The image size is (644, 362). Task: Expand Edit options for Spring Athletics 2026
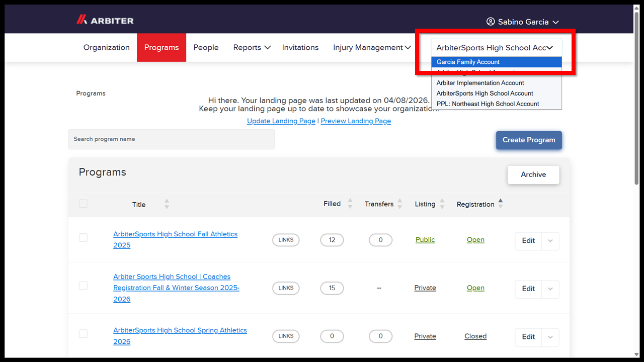coord(550,337)
